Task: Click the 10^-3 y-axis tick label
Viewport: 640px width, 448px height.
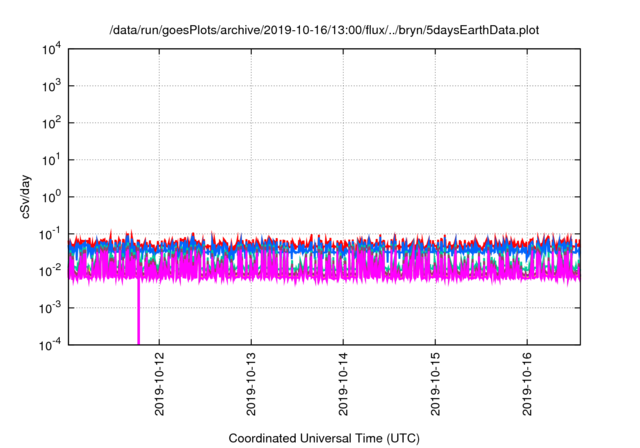Action: (x=49, y=307)
